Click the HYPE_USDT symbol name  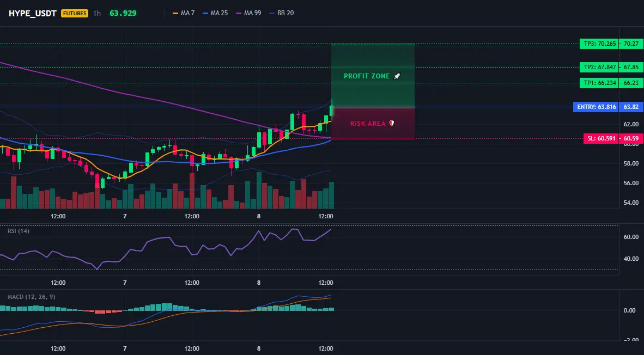coord(33,13)
